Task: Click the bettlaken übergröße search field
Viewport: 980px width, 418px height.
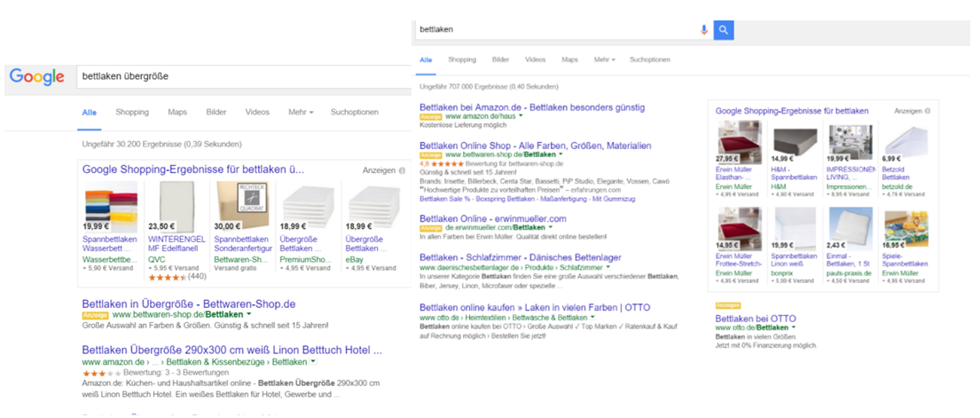Action: click(x=244, y=76)
